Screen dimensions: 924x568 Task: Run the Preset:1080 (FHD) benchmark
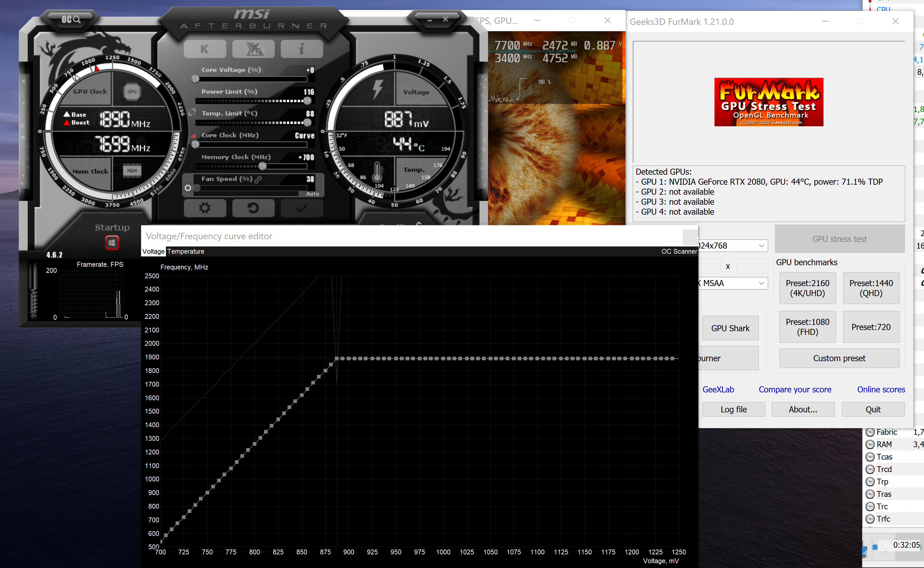coord(807,327)
